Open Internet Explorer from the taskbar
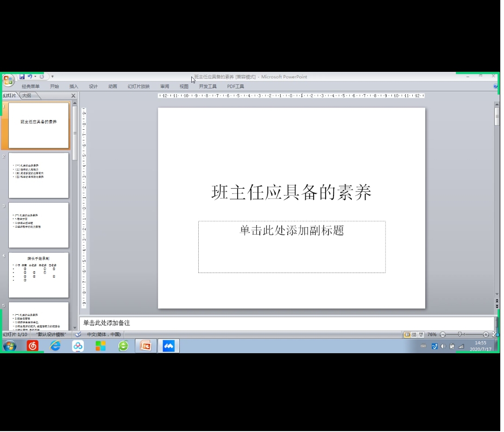The height and width of the screenshot is (432, 504). tap(55, 346)
